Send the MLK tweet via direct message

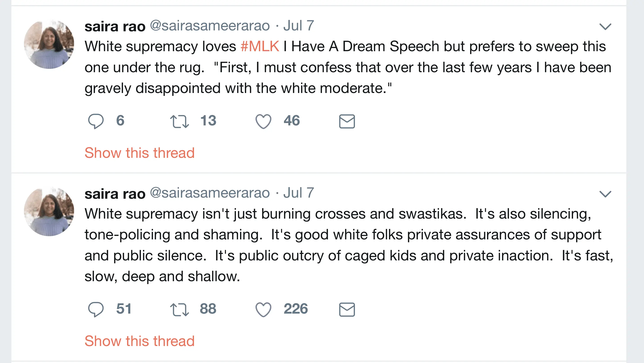coord(347,121)
